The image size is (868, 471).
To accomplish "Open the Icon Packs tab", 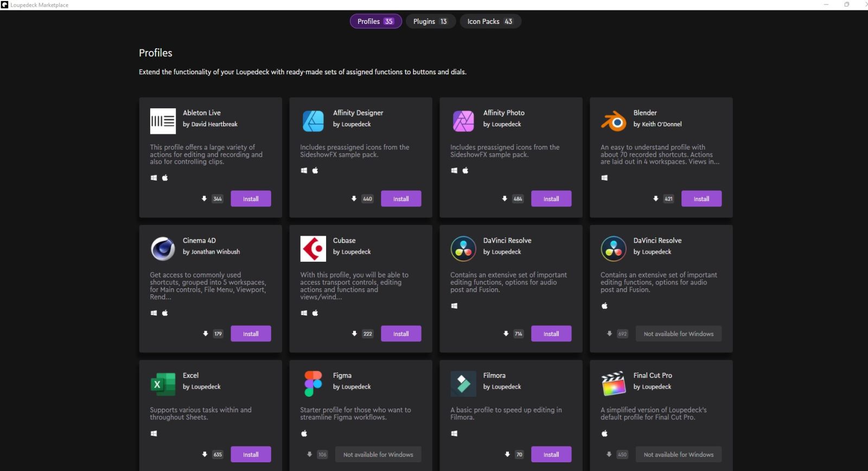I will (490, 21).
